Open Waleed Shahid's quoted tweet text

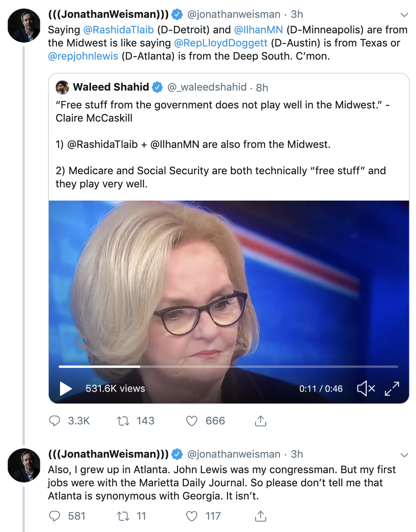(x=221, y=144)
